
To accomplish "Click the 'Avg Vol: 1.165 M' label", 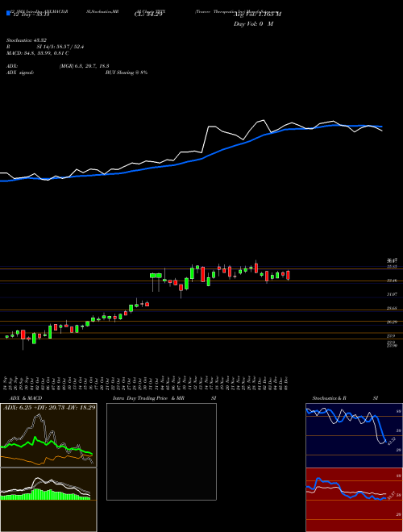I will (x=257, y=15).
